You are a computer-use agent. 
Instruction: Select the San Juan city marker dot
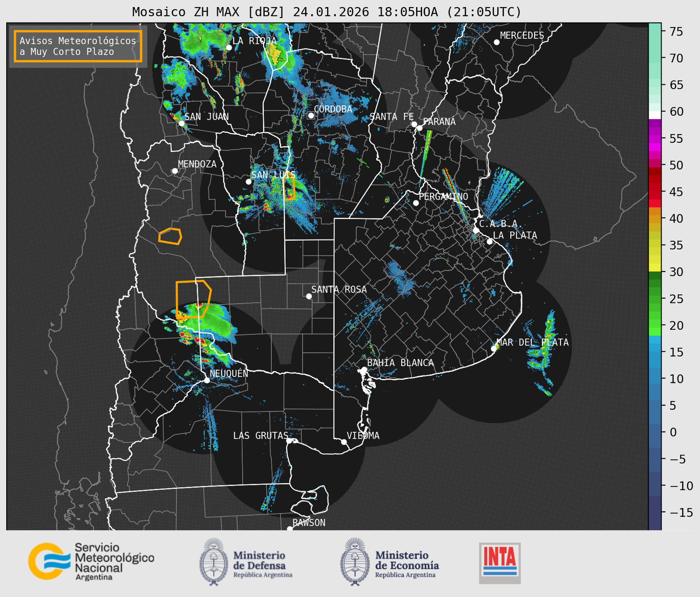[181, 123]
